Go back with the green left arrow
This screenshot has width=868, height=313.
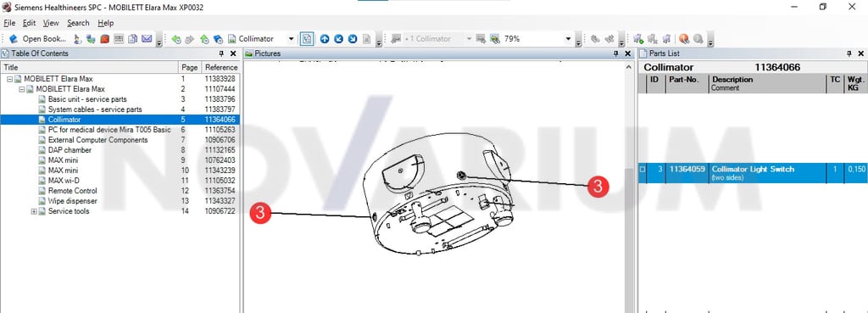(x=176, y=39)
